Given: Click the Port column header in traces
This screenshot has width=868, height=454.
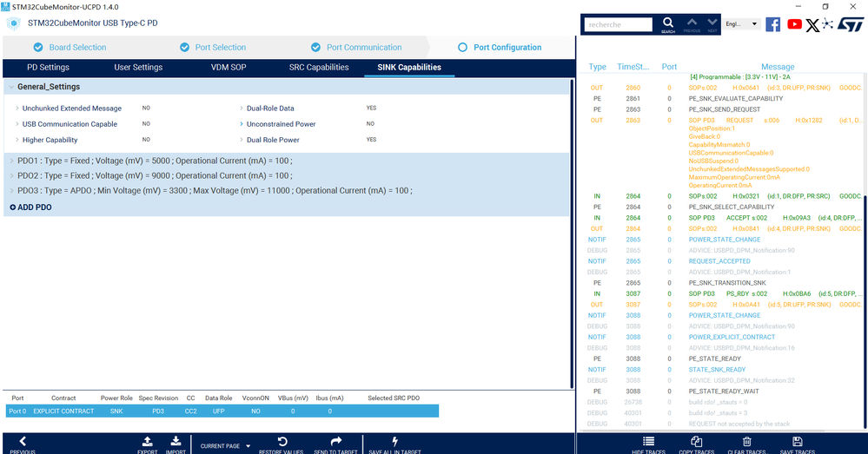Looking at the screenshot, I should (669, 67).
